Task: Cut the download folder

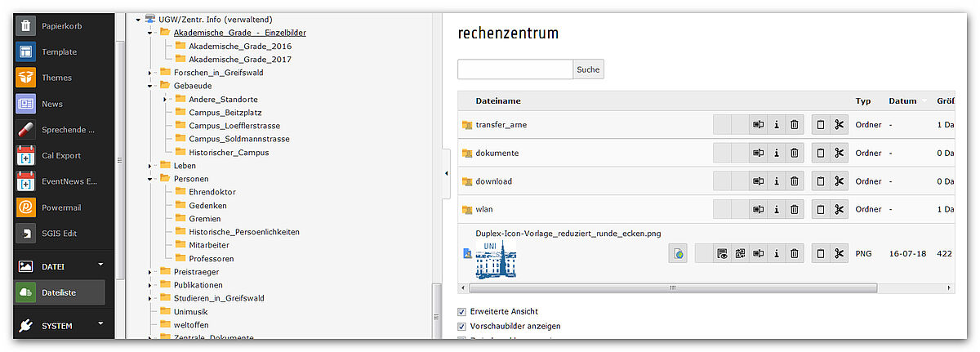Action: click(839, 181)
